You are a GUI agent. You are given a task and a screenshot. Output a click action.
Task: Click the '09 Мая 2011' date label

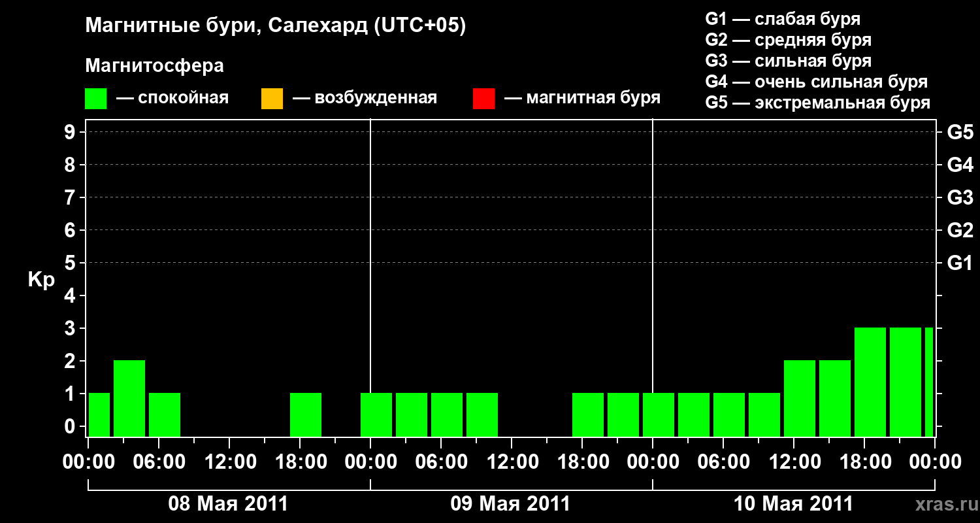coord(510,504)
